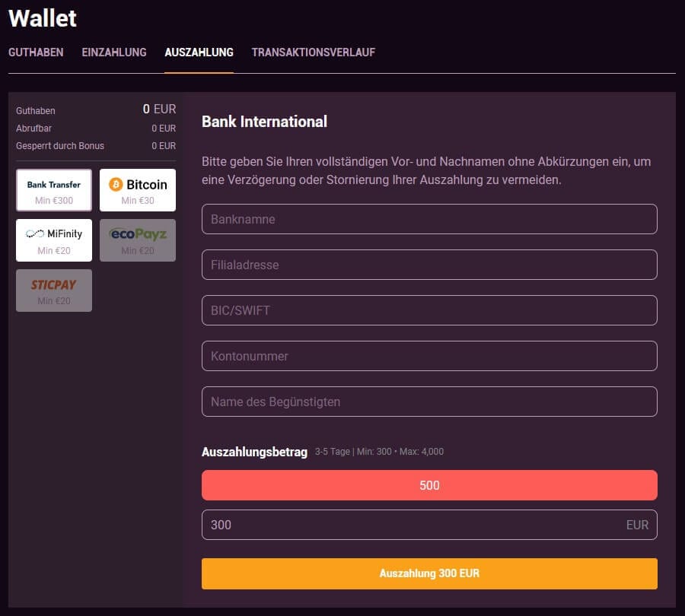Select the BIC/SWIFT text field
685x616 pixels.
(429, 310)
